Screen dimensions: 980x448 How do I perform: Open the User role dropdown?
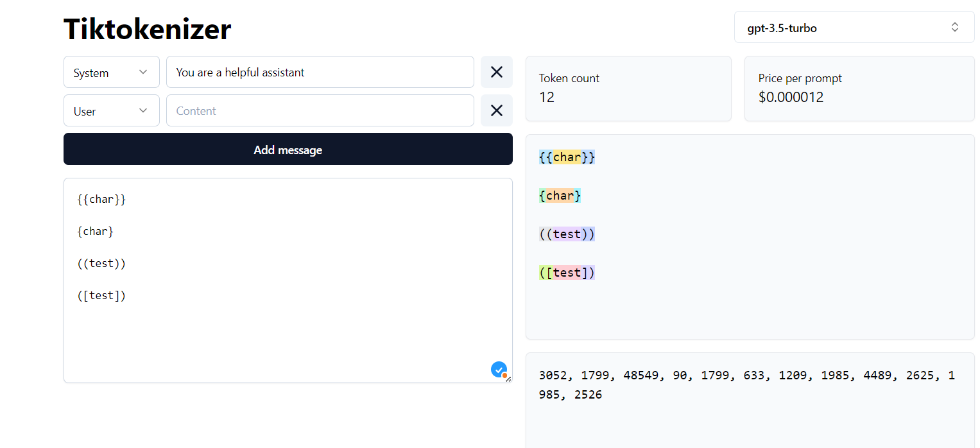tap(111, 110)
